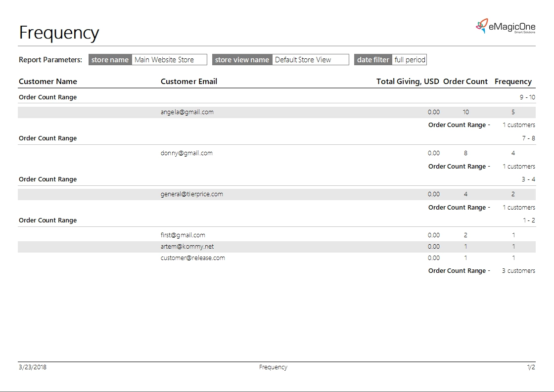Select email artem@kommy.net
554x392 pixels.
coord(187,247)
